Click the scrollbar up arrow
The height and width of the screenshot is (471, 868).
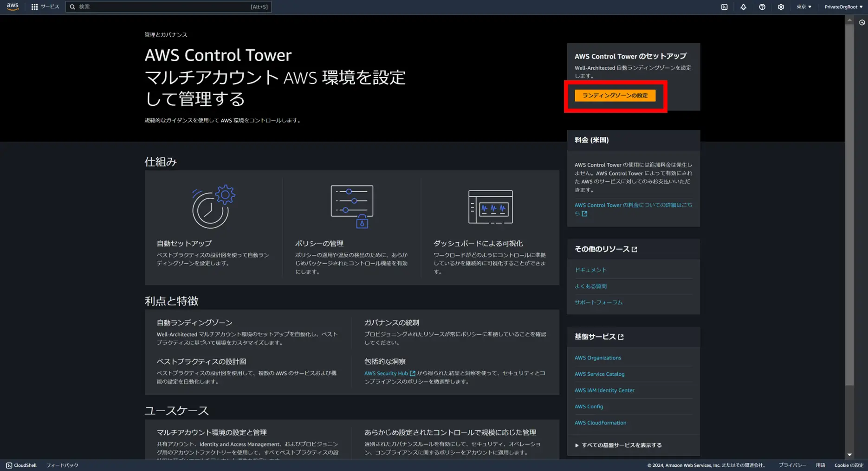coord(849,20)
